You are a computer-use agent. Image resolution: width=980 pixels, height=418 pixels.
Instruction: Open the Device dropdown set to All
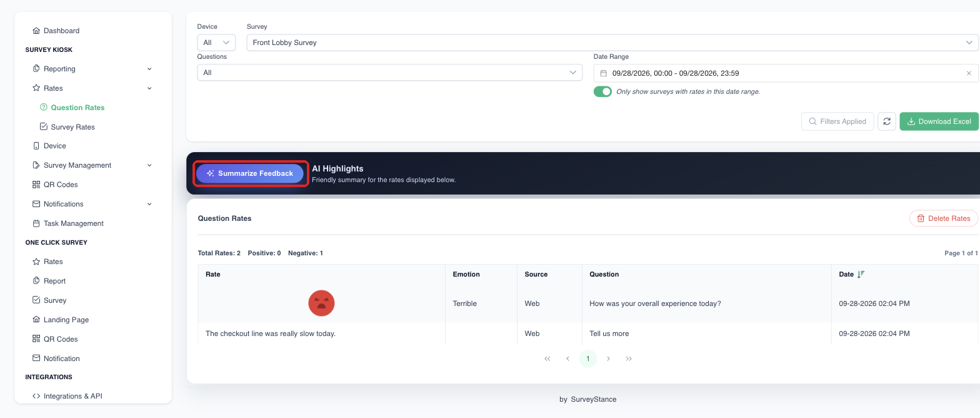click(x=216, y=43)
